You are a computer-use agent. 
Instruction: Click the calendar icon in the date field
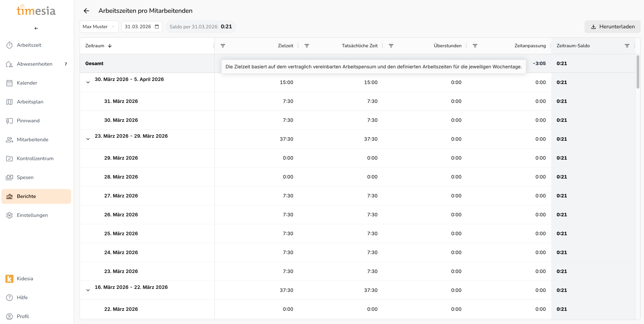point(157,26)
